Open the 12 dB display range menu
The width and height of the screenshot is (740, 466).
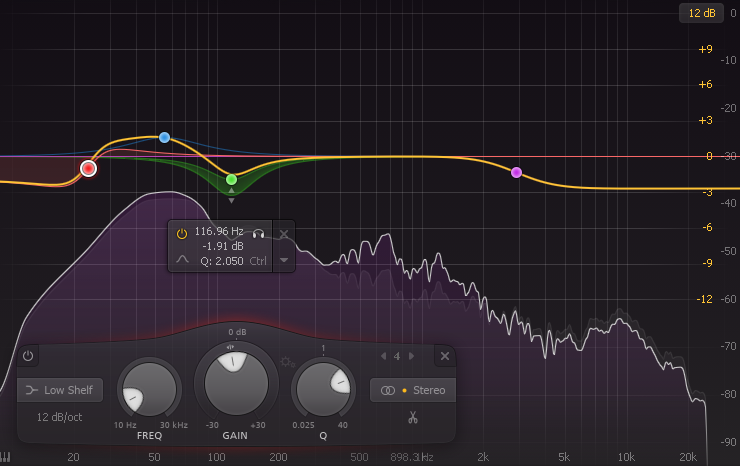pyautogui.click(x=699, y=13)
